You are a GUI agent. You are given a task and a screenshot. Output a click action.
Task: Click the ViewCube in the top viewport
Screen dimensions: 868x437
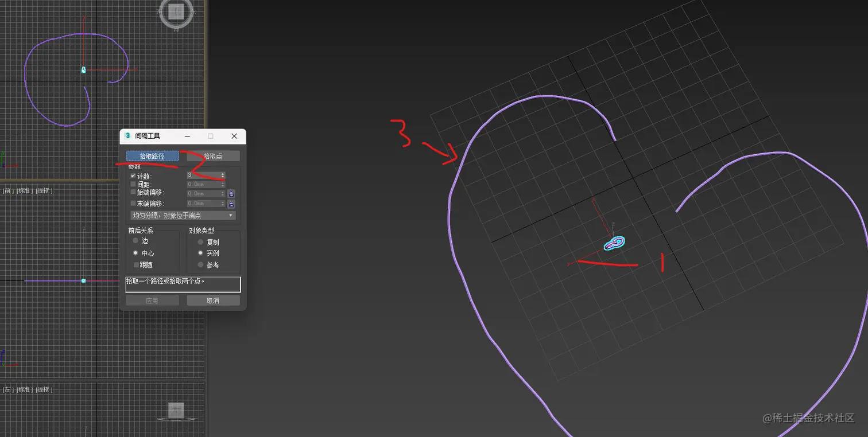coord(177,13)
